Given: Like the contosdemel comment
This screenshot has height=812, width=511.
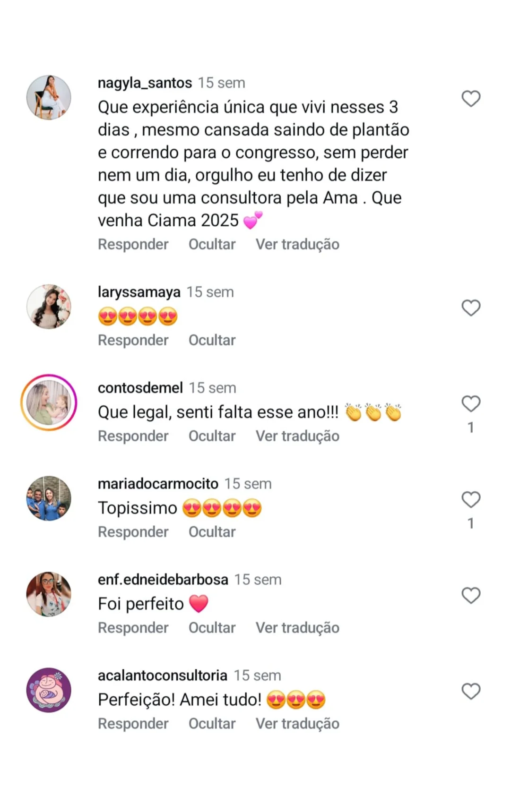Looking at the screenshot, I should 471,404.
